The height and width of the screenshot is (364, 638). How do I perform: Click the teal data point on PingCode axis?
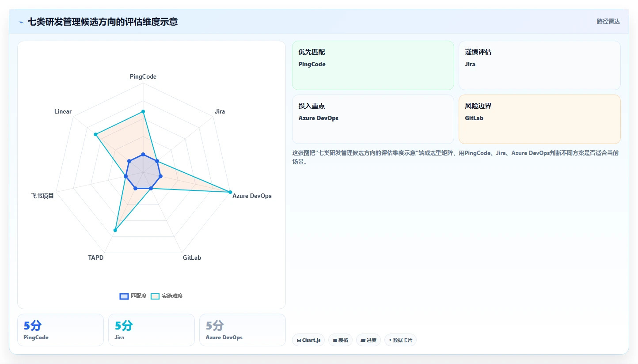[x=143, y=112]
